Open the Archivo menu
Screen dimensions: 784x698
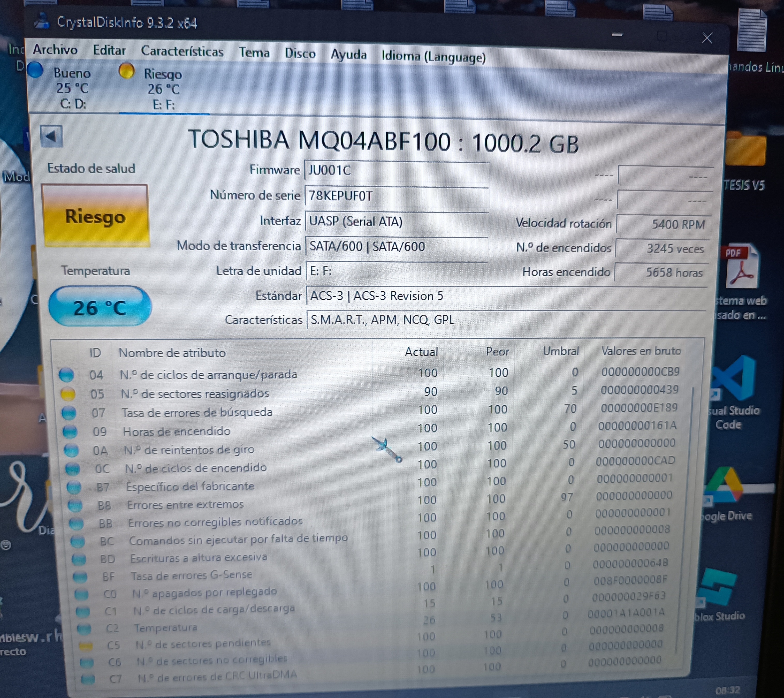tap(55, 50)
